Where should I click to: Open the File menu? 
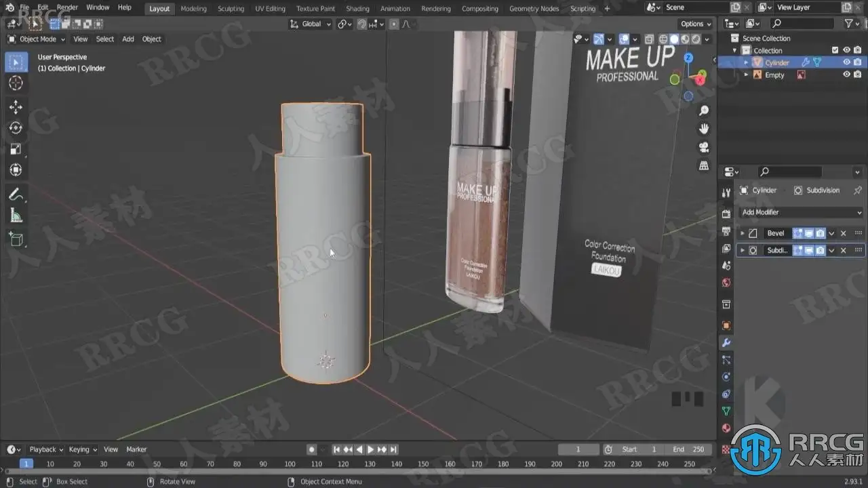(x=24, y=7)
